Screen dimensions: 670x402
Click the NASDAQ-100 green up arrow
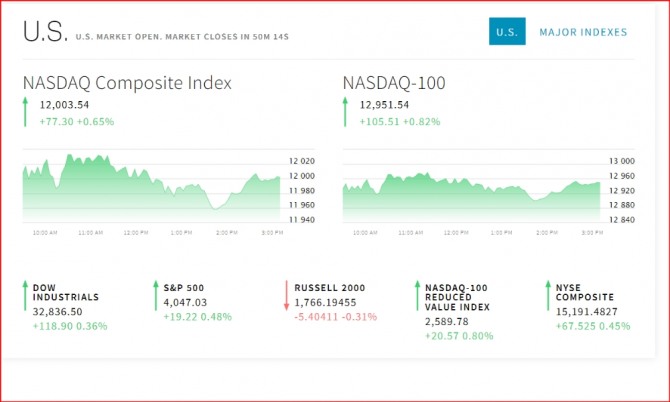tap(346, 112)
